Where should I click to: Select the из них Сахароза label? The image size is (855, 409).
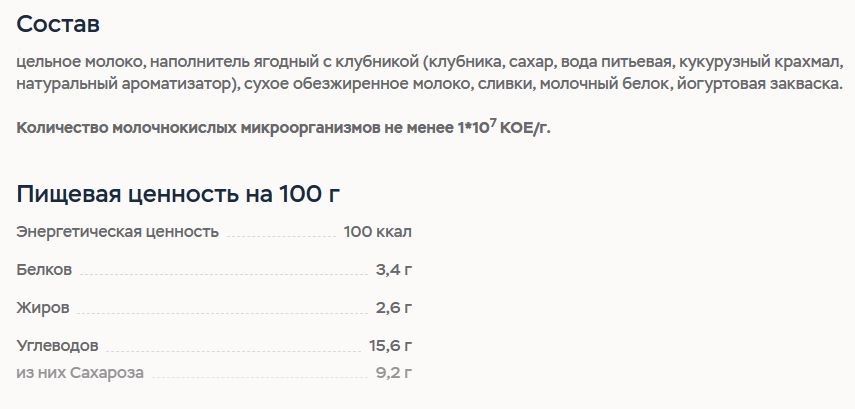click(80, 373)
